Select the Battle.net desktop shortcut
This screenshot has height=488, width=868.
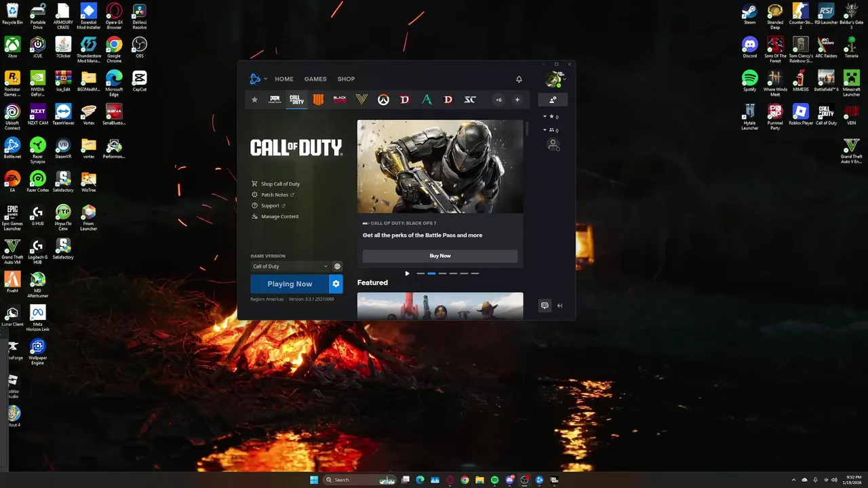tap(12, 148)
